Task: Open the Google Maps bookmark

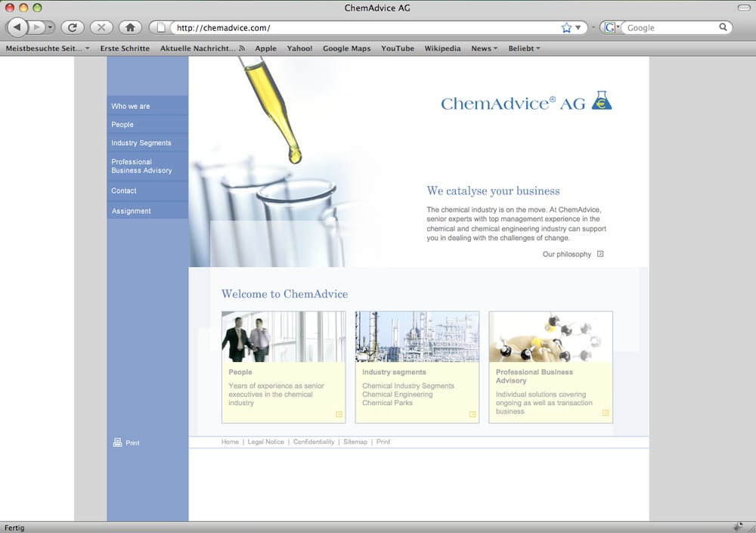Action: (x=347, y=48)
